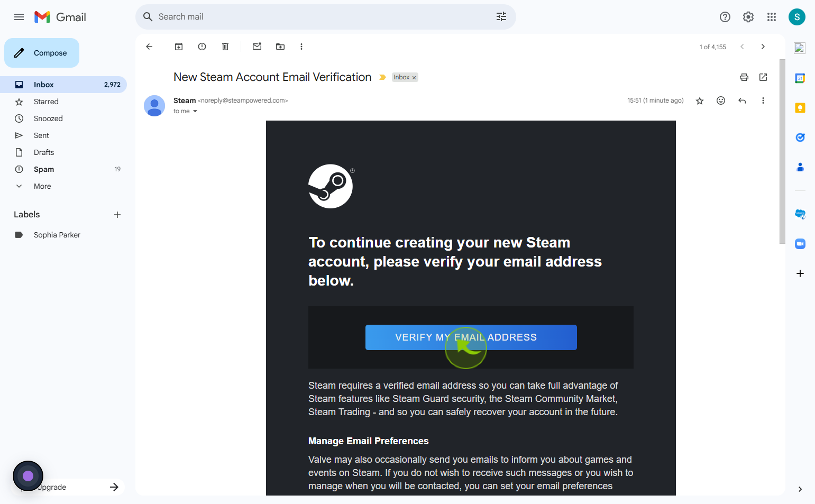This screenshot has width=815, height=504.
Task: Create a new label with plus icon
Action: [x=117, y=215]
